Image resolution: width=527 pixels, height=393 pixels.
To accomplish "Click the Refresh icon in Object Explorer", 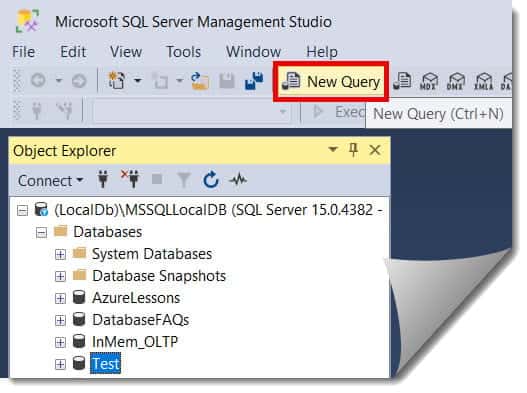I will click(x=211, y=180).
